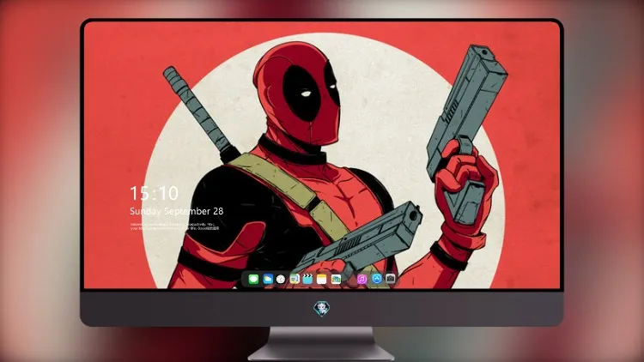This screenshot has height=362, width=644.
Task: Launch the clapperboard video app icon
Action: coord(307,280)
